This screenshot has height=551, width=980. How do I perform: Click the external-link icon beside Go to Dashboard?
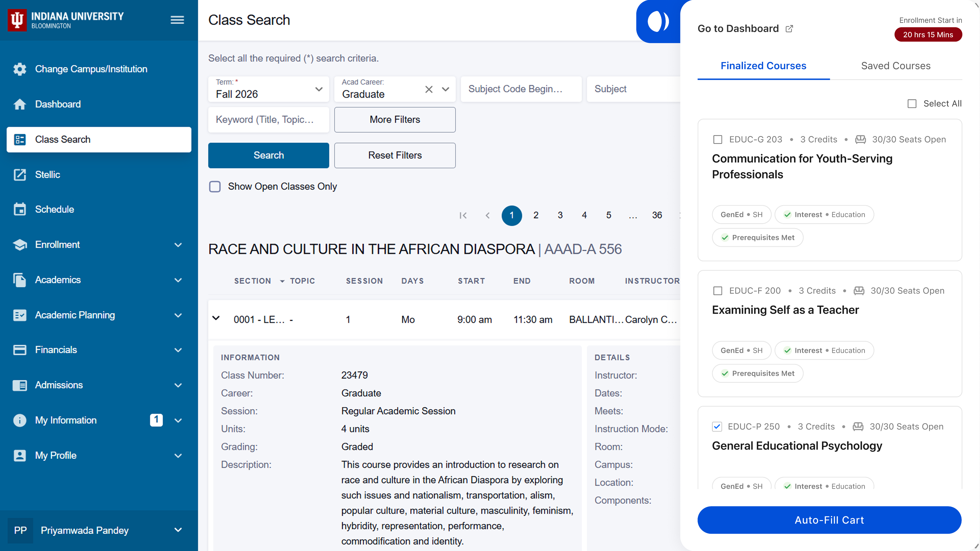tap(789, 28)
